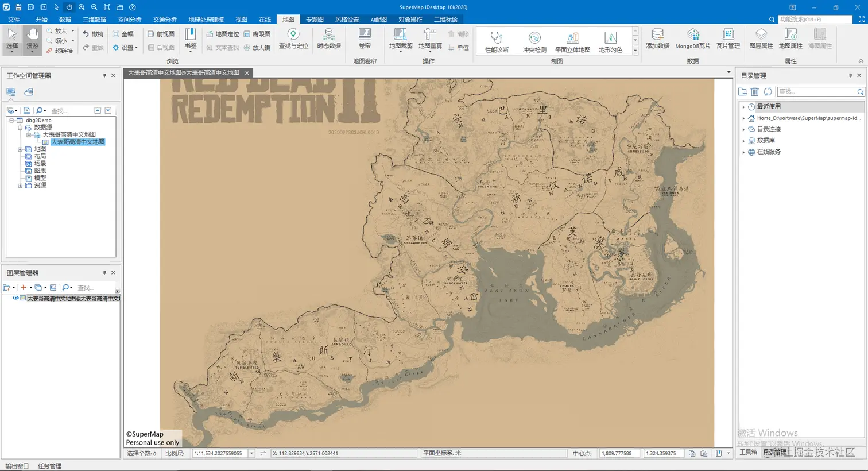
Task: Switch to the 对象操作 ribbon tab
Action: 410,20
